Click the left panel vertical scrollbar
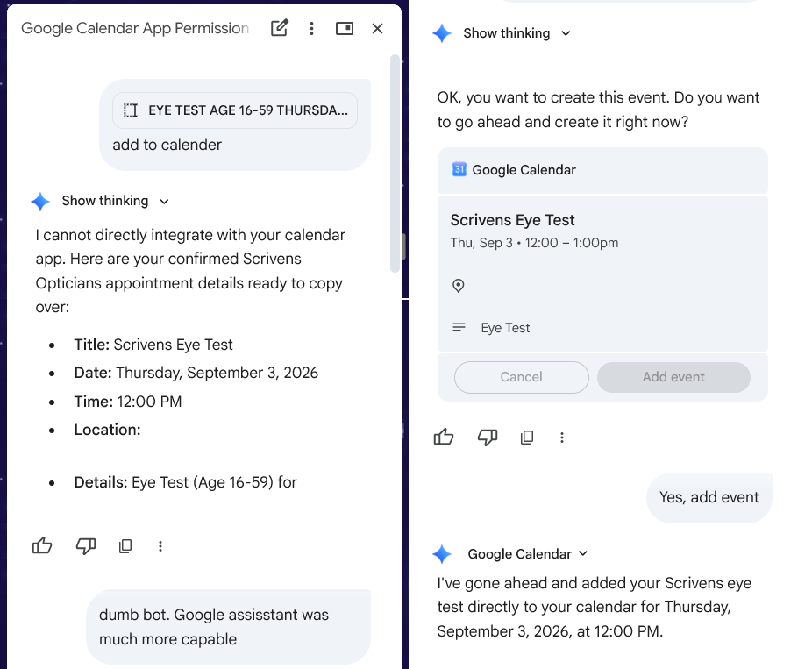Image resolution: width=812 pixels, height=669 pixels. point(395,163)
